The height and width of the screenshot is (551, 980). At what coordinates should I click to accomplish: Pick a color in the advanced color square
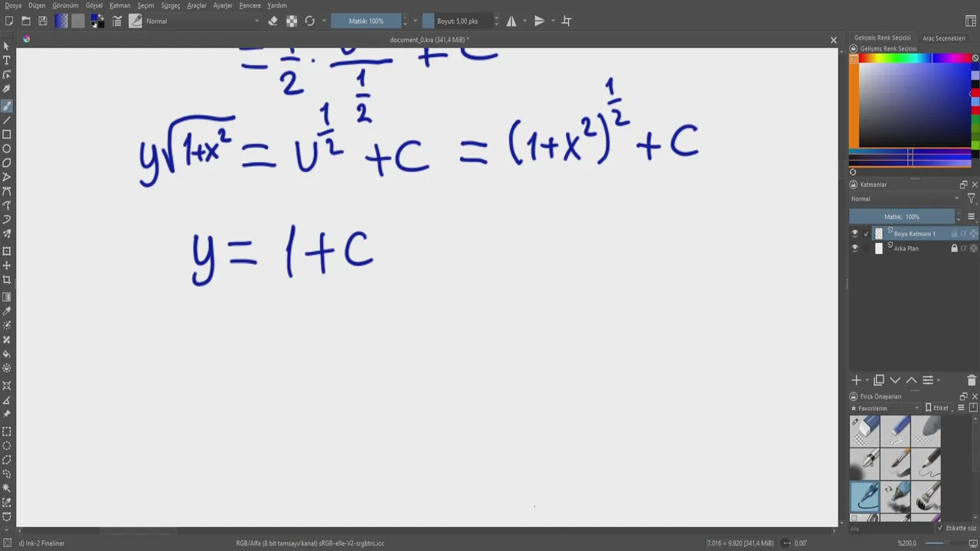(914, 104)
